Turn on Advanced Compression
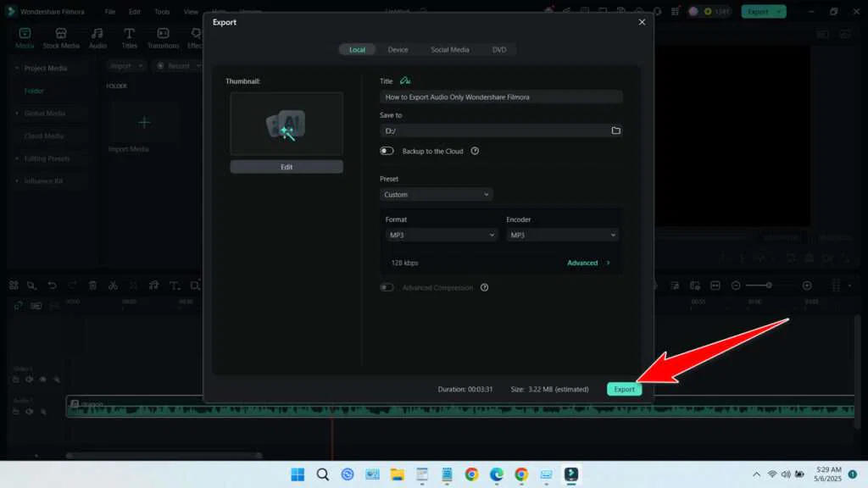Image resolution: width=868 pixels, height=488 pixels. tap(387, 287)
